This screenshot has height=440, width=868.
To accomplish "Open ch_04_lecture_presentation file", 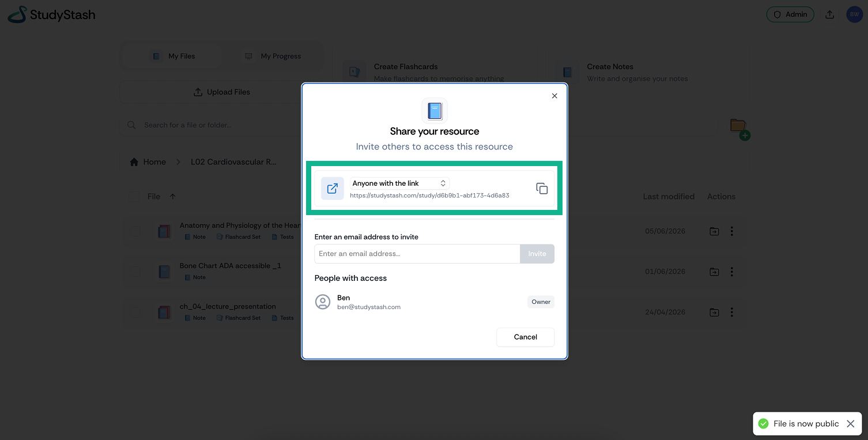I will point(228,306).
